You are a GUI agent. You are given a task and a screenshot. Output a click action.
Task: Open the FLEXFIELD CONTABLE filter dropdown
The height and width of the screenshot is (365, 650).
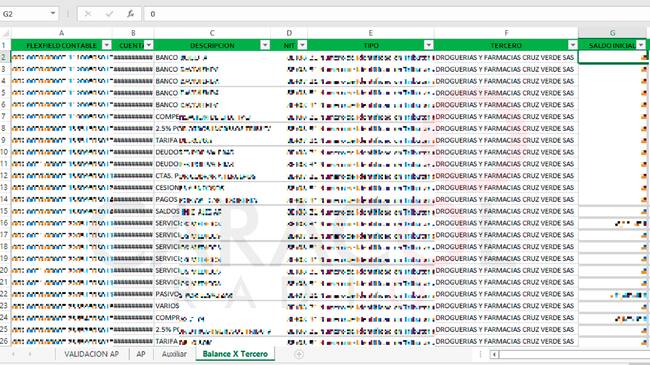click(x=107, y=45)
